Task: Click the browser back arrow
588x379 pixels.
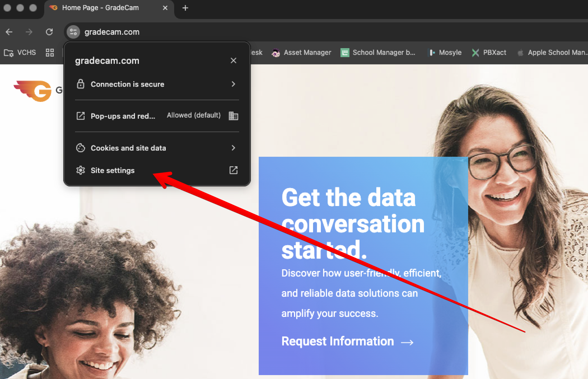Action: click(x=9, y=32)
